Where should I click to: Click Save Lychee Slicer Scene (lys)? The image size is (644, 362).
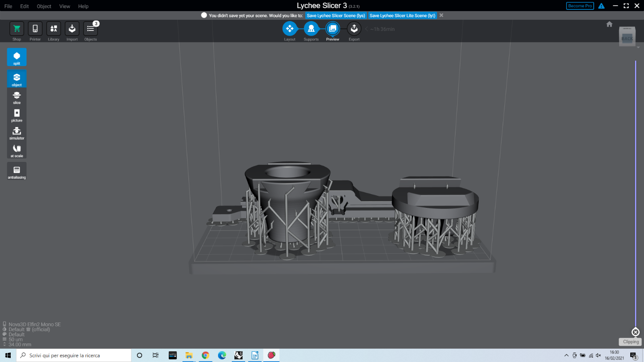tap(336, 15)
